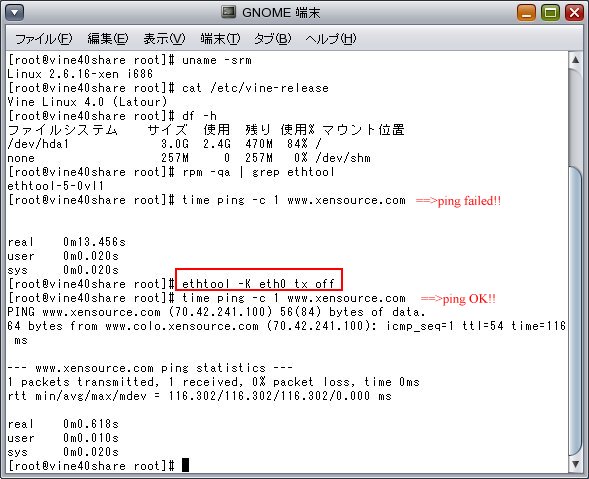Viewport: 589px width, 479px height.
Task: Maximize the GNOME terminal window
Action: tap(551, 13)
